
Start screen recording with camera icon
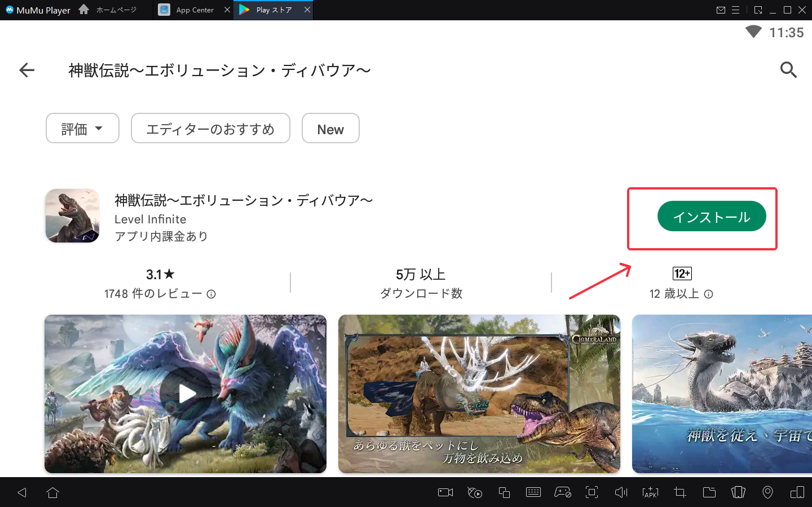pos(445,492)
